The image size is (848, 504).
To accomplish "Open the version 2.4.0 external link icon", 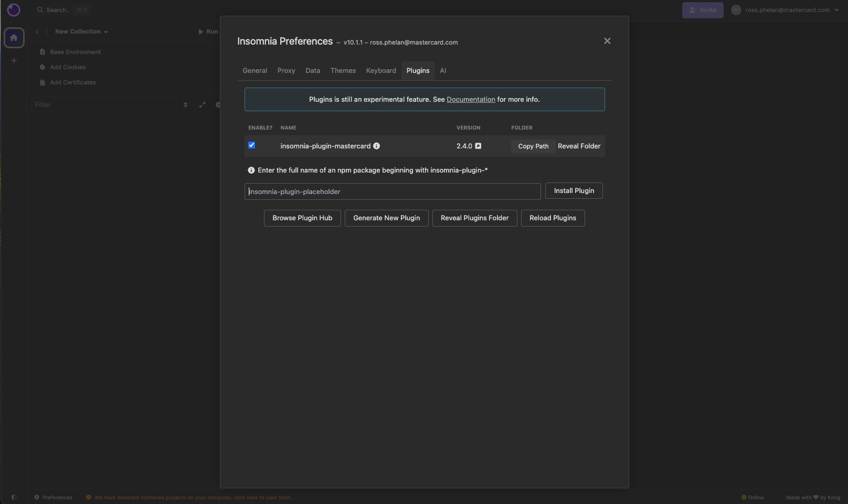I will coord(478,146).
